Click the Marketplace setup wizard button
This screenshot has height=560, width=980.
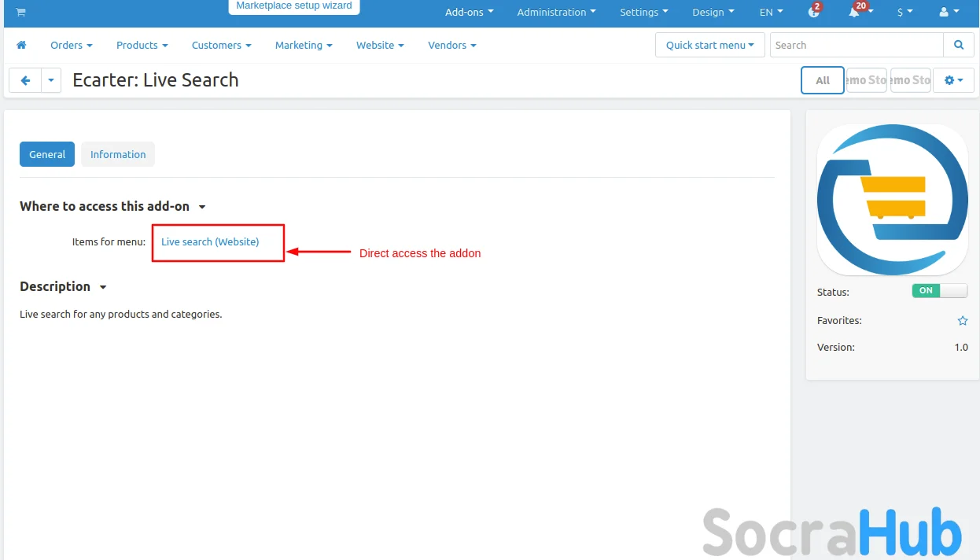294,6
